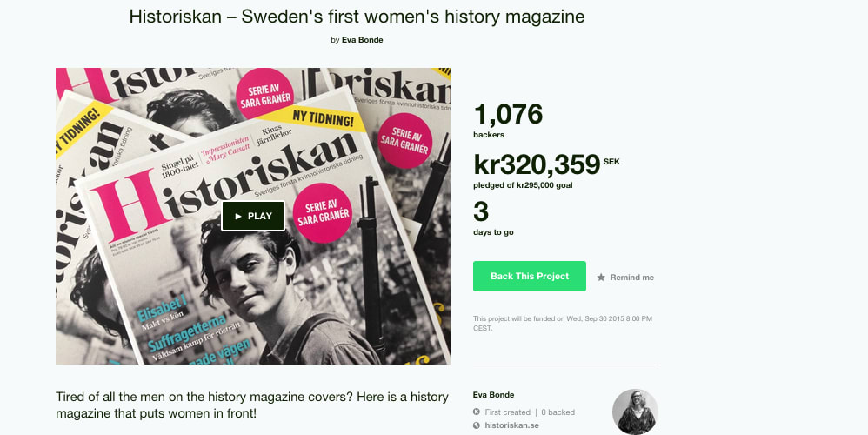Image resolution: width=868 pixels, height=435 pixels.
Task: Open the historiskan.se website link
Action: [x=512, y=425]
